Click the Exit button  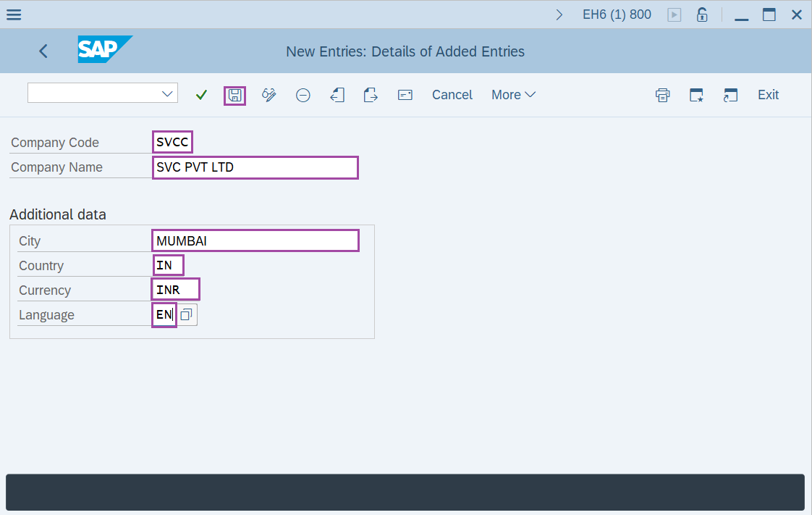768,95
